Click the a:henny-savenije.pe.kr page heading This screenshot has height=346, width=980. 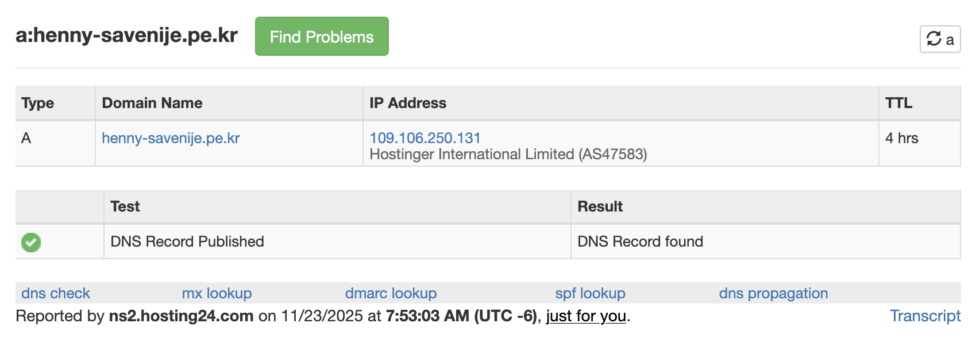[x=126, y=36]
